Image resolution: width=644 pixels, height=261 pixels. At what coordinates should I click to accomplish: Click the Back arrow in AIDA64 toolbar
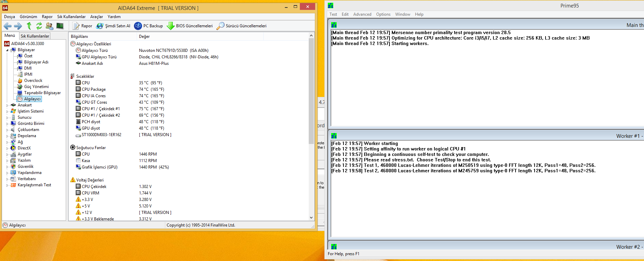click(7, 26)
